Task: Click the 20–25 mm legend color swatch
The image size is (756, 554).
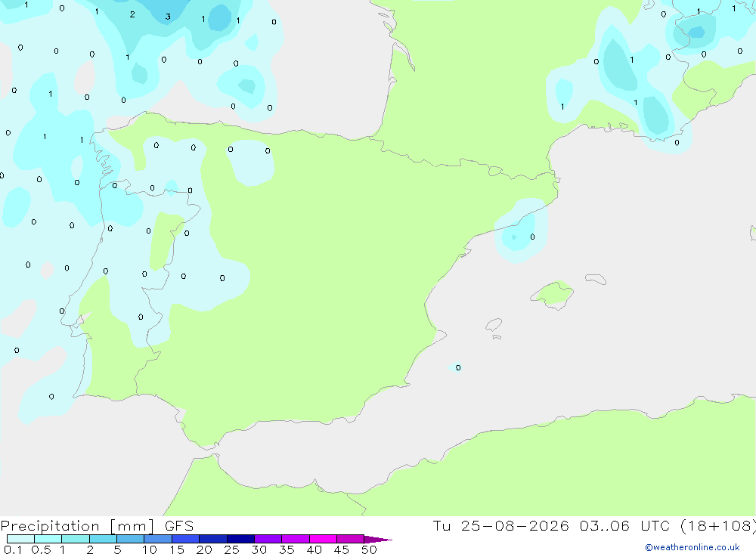Action: pyautogui.click(x=213, y=539)
